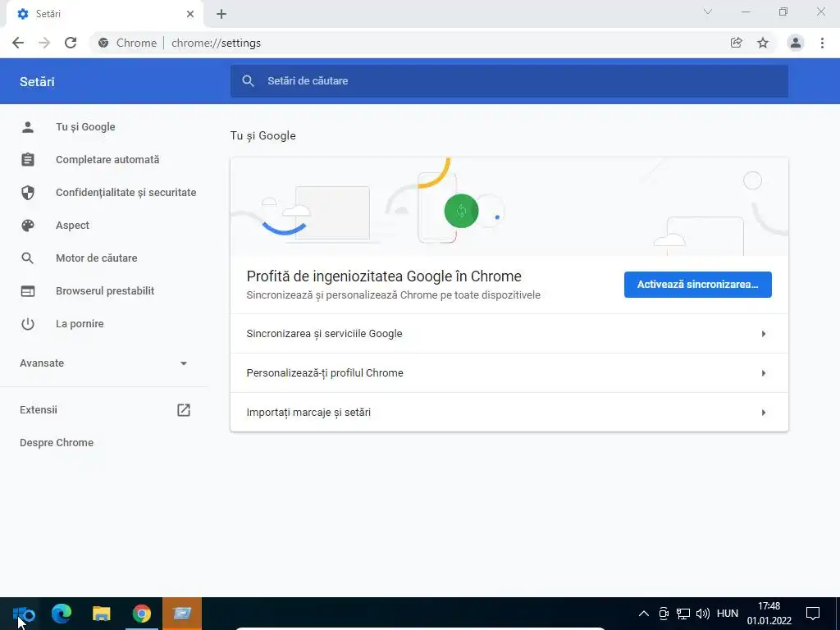Click the shield icon for Confidențialitate
Screen dimensions: 840x630
tap(28, 192)
